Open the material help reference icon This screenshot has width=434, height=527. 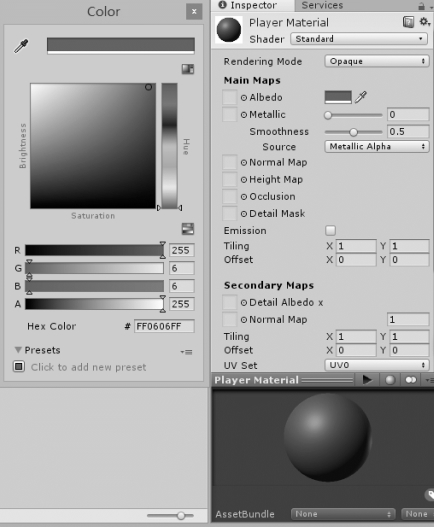pos(408,22)
